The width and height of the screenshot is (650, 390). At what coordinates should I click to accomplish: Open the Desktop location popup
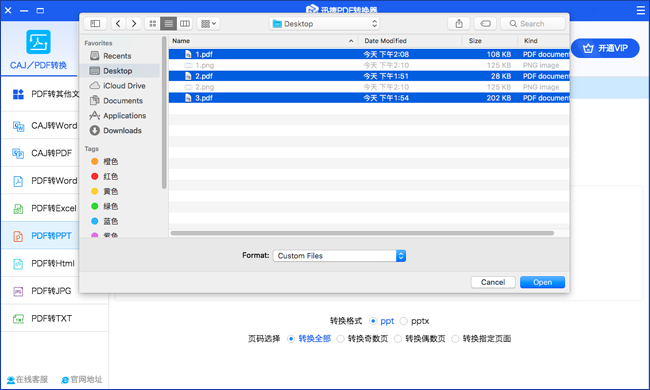click(324, 24)
